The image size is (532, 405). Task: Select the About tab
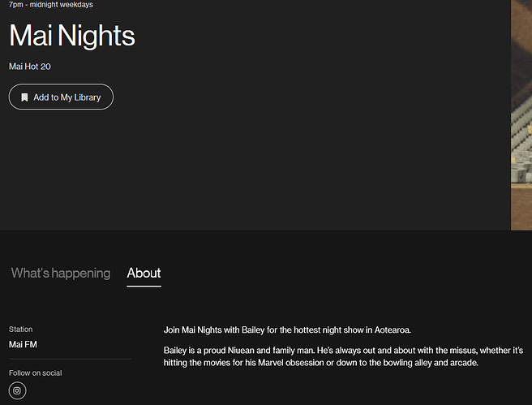(x=144, y=274)
